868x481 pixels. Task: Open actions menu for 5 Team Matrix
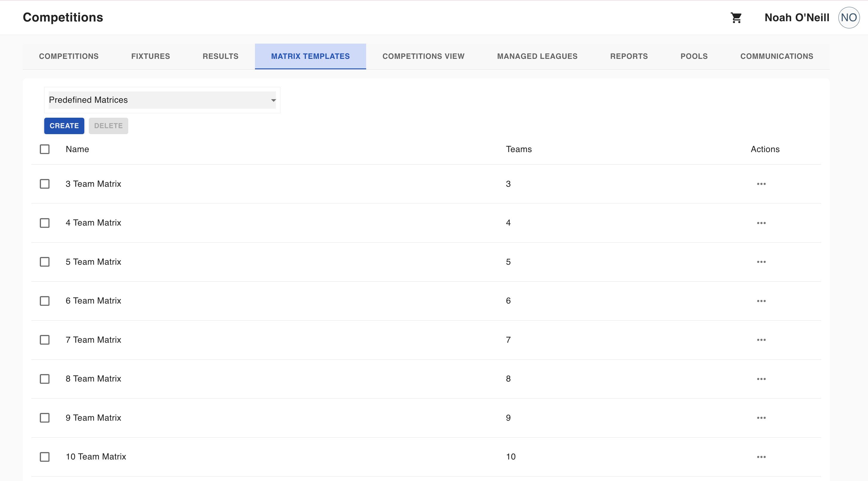(x=761, y=262)
